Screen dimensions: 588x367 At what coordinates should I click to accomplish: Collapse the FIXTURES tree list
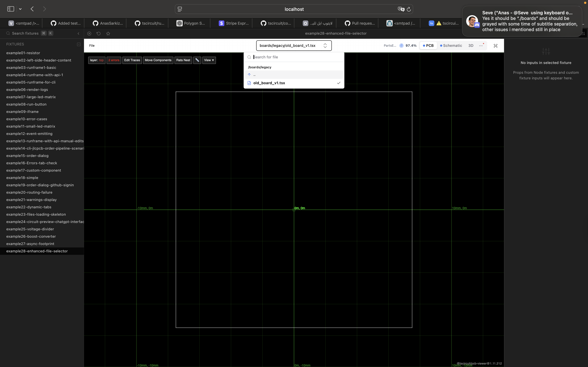(x=78, y=44)
